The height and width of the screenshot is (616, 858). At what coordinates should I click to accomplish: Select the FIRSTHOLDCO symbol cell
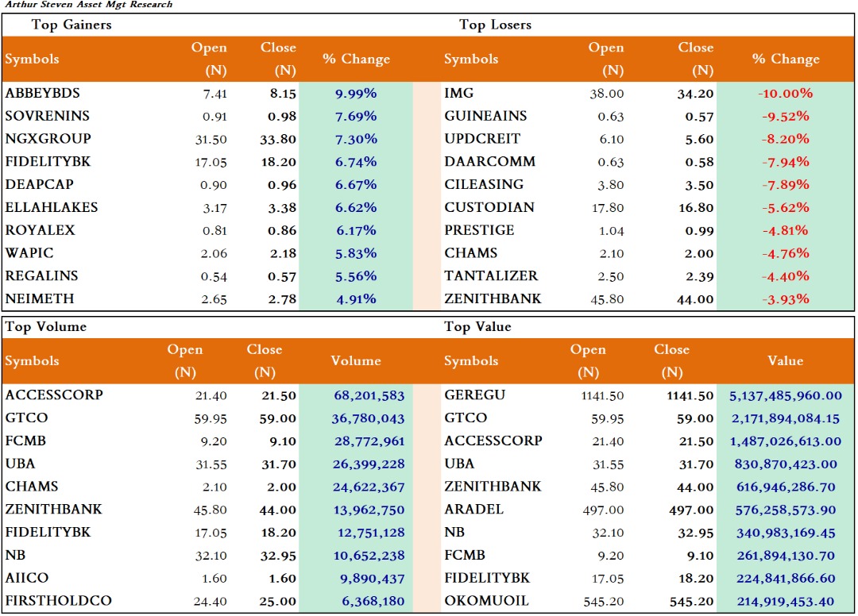(59, 601)
